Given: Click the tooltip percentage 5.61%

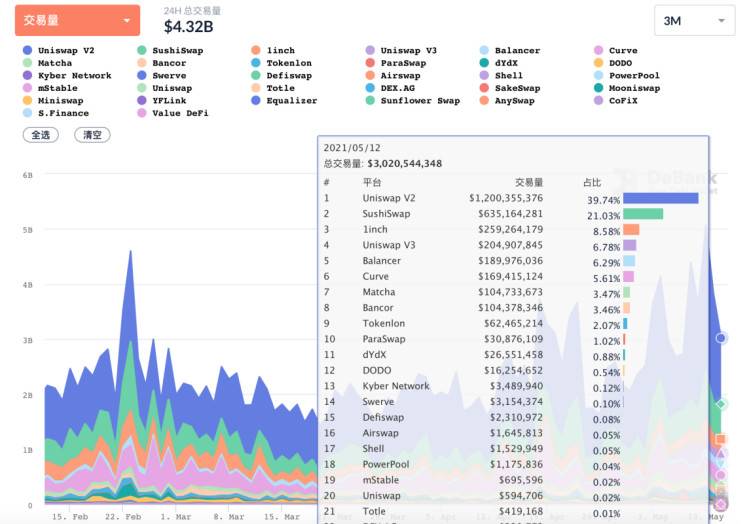Looking at the screenshot, I should click(x=606, y=278).
